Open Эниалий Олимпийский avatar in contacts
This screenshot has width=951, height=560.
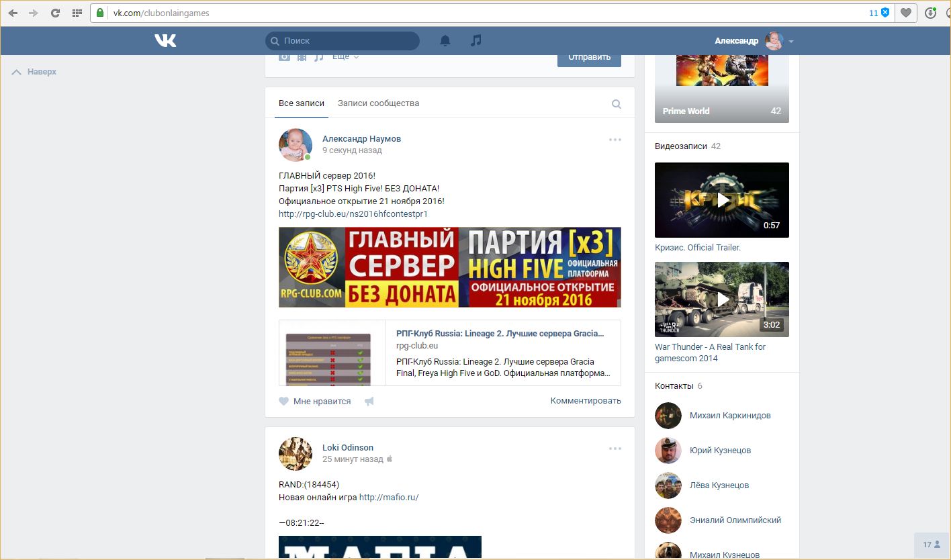pos(668,520)
